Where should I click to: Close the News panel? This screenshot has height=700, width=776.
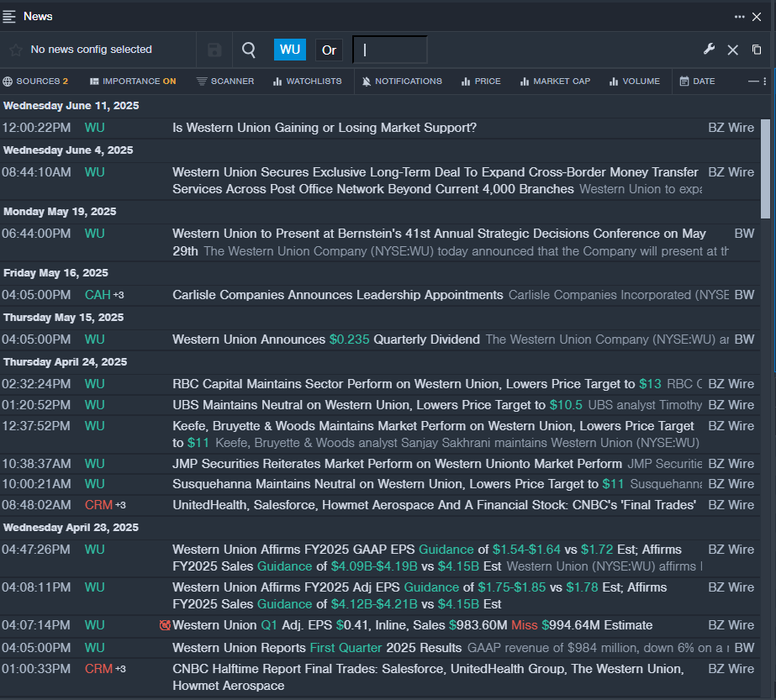coord(757,17)
